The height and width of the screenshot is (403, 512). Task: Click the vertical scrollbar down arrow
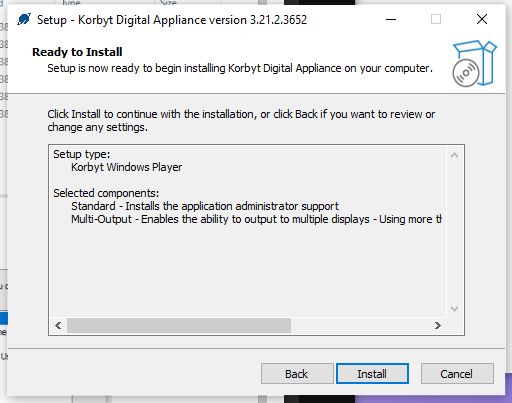click(x=454, y=309)
